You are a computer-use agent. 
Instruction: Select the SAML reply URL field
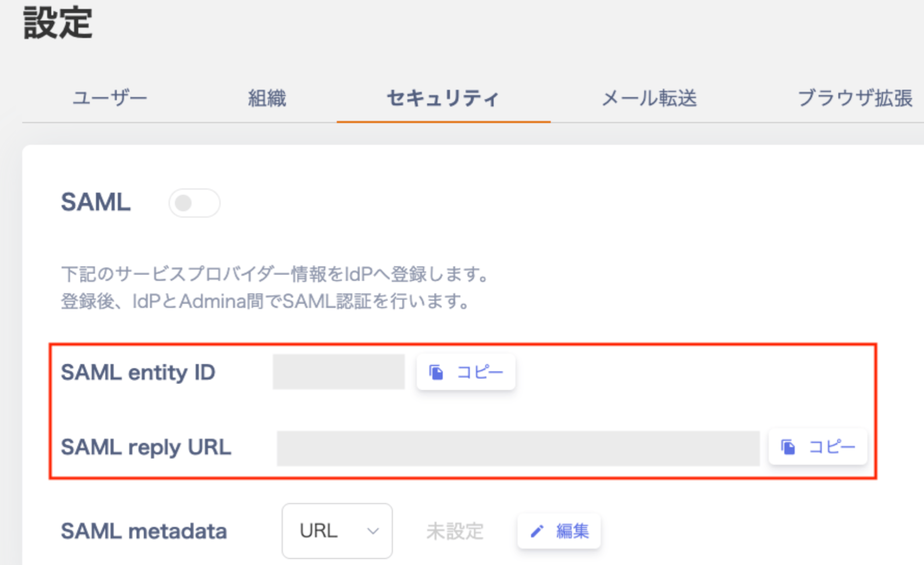(x=518, y=448)
